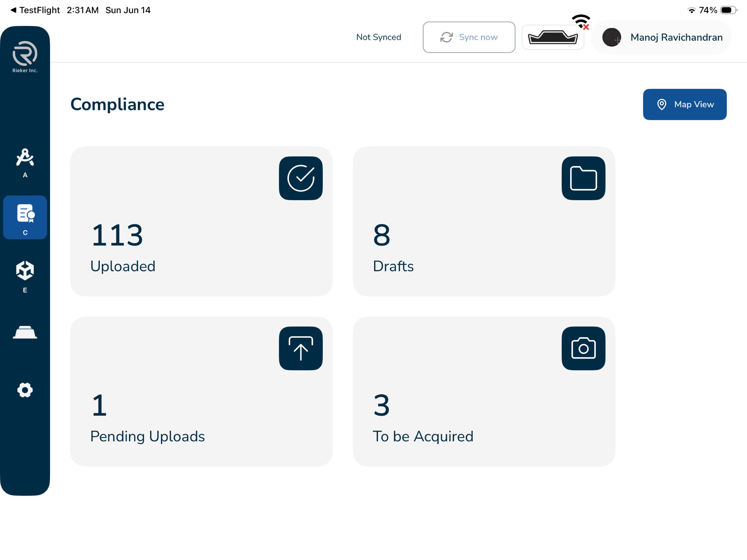Click the user avatar picture
The height and width of the screenshot is (560, 747).
pos(612,37)
